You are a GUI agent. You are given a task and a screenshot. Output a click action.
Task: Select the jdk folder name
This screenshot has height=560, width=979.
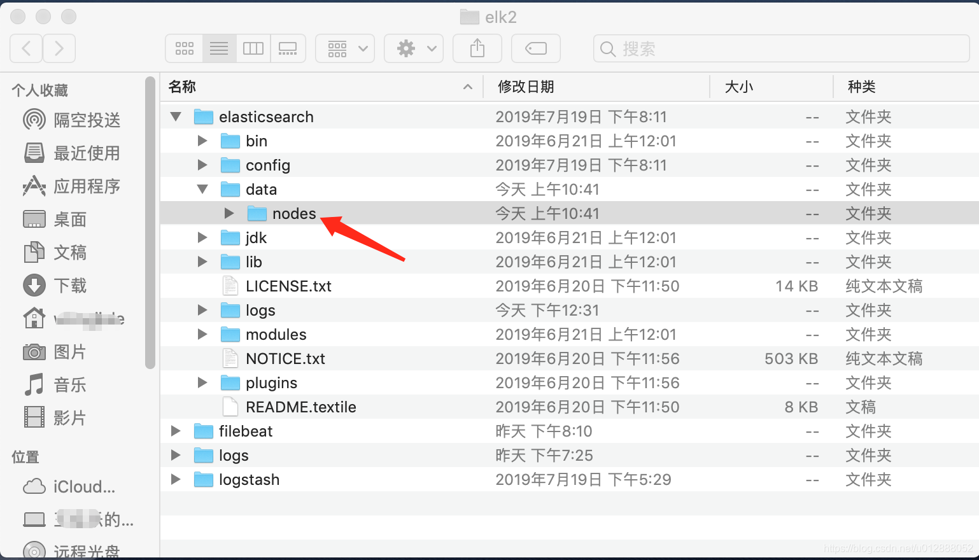[x=257, y=238]
